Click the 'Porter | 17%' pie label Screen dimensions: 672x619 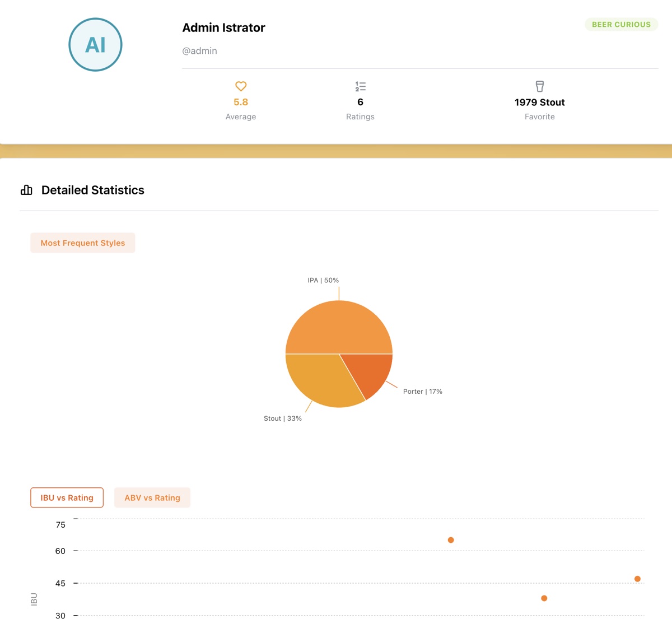click(x=423, y=392)
